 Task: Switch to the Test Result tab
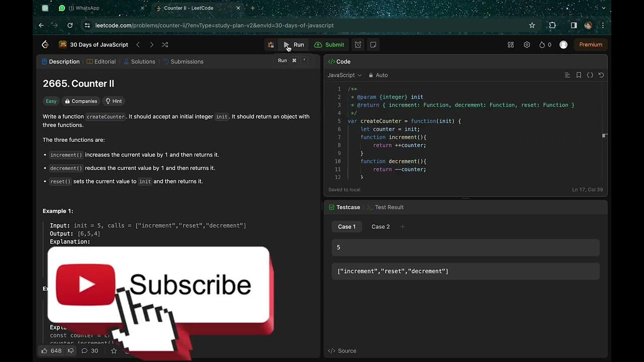[x=385, y=207]
